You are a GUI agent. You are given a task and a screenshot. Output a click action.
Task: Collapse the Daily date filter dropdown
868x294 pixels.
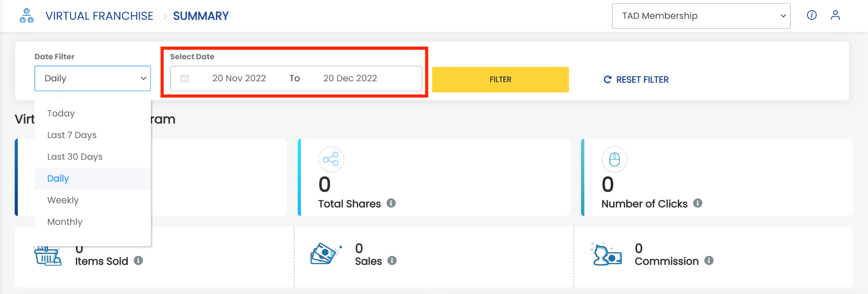[x=92, y=78]
